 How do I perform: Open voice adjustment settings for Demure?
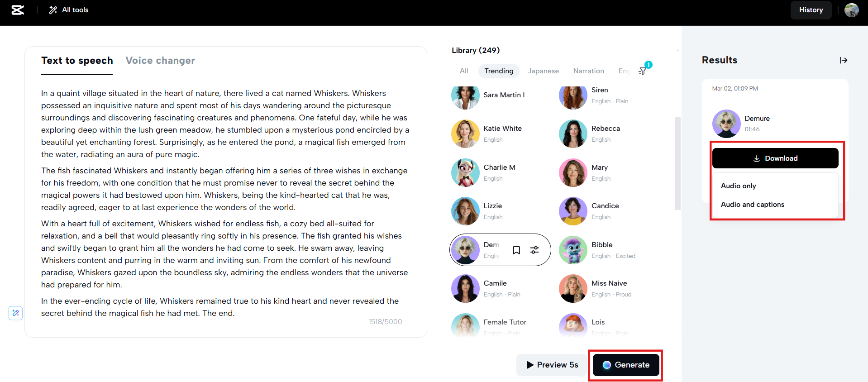(534, 250)
